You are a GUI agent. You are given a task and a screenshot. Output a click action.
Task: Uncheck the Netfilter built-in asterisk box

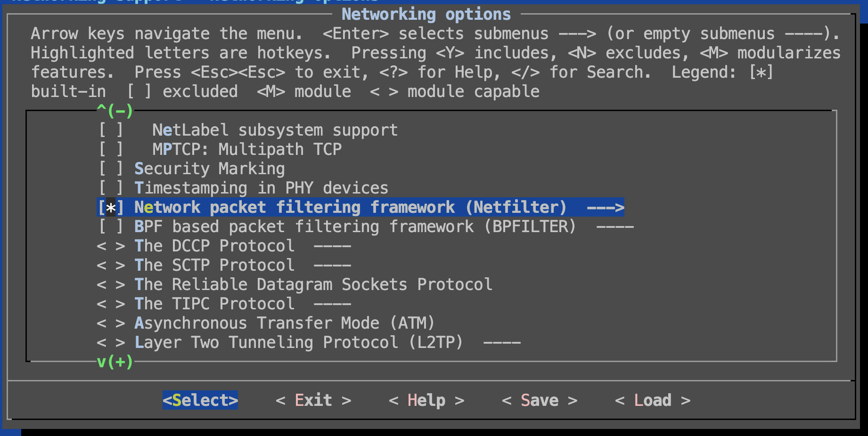click(x=111, y=208)
